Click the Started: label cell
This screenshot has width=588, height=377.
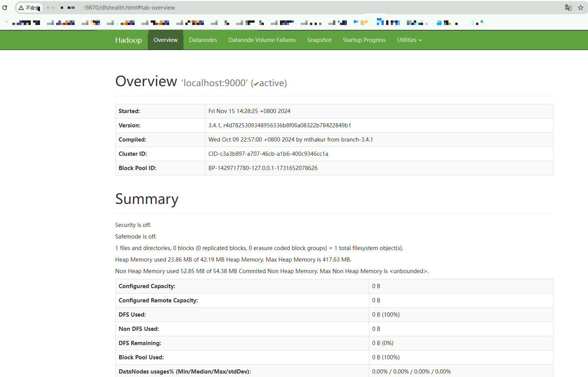(160, 111)
